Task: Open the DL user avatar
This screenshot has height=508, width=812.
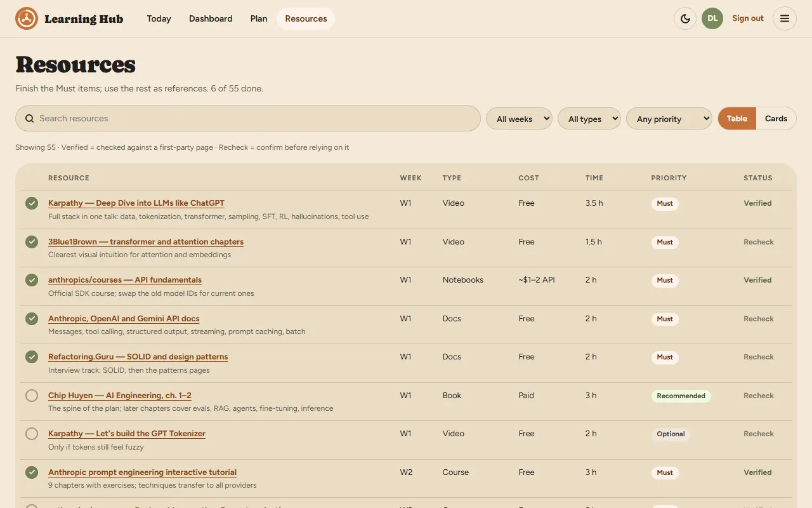Action: pos(712,18)
